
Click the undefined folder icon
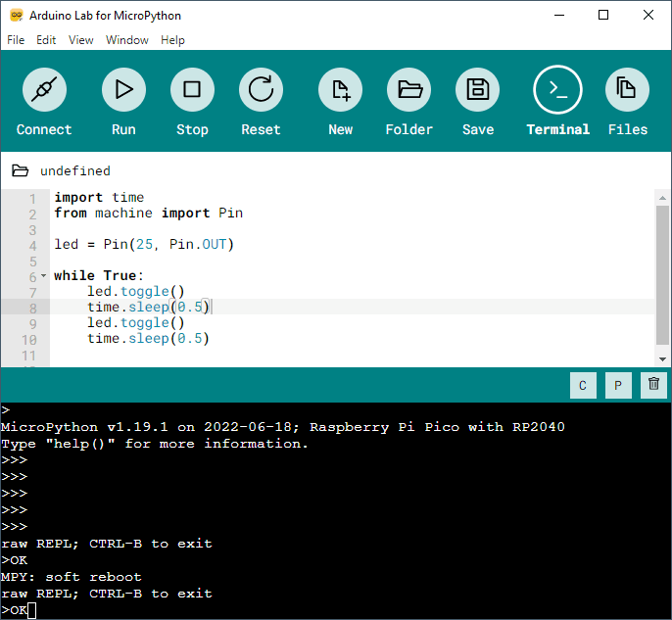pos(20,170)
